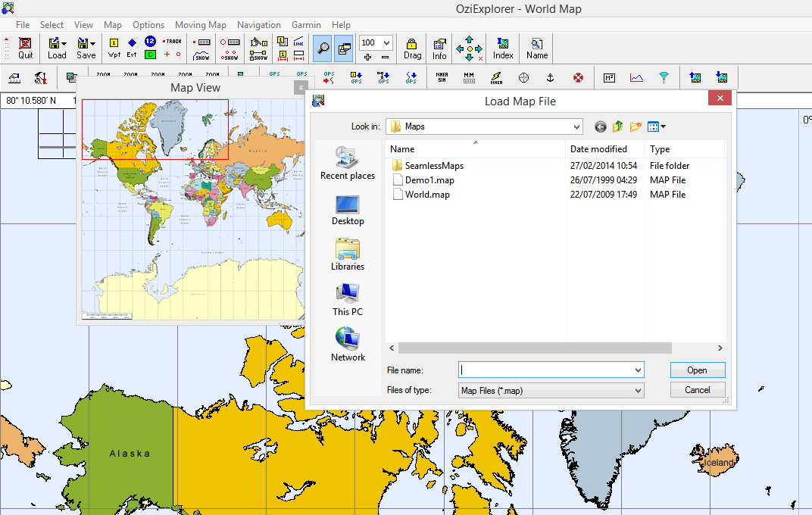This screenshot has height=515, width=812.
Task: Toggle the Map View window button
Action: point(344,48)
